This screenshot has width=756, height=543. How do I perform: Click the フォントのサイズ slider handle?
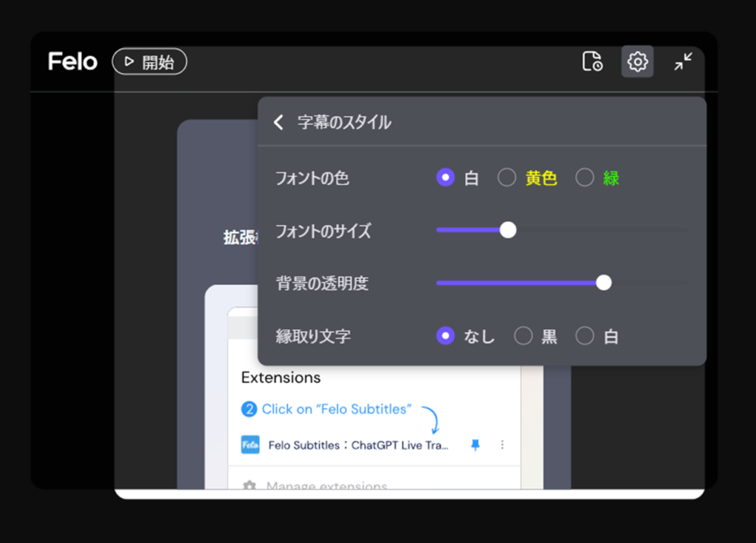pyautogui.click(x=508, y=230)
